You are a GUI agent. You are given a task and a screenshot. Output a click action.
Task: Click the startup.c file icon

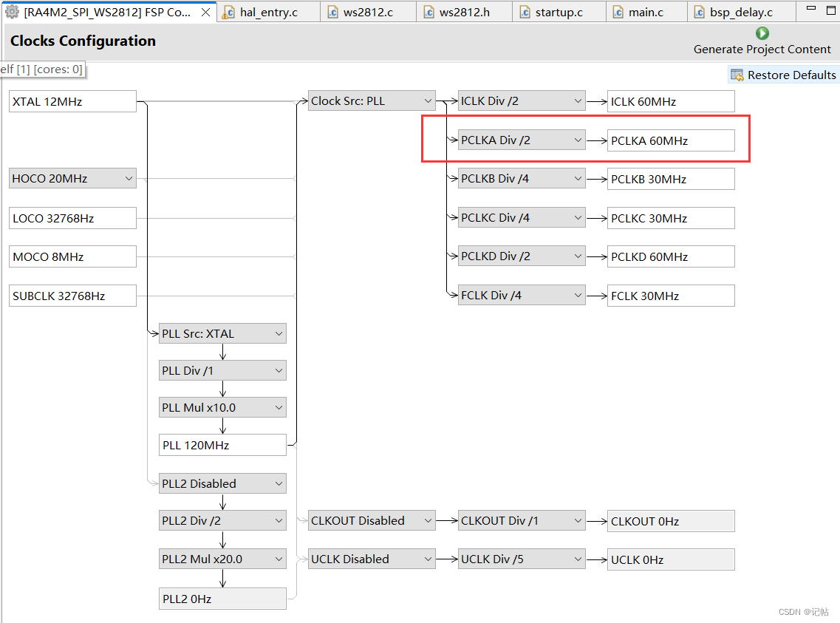(x=525, y=13)
